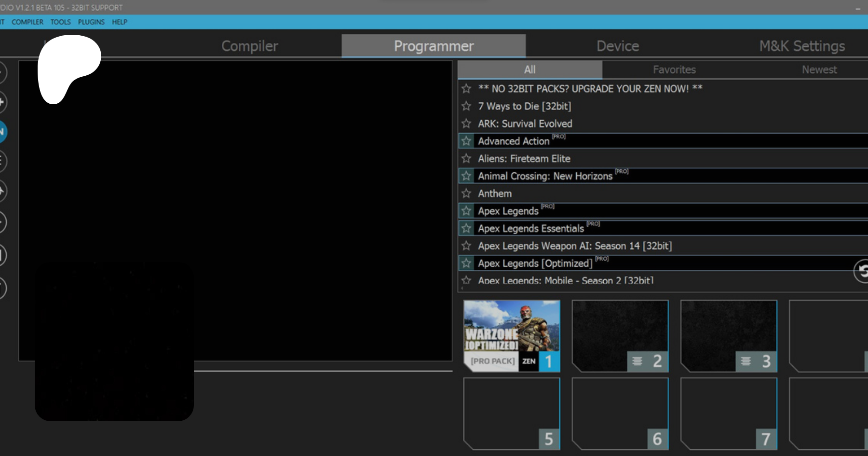This screenshot has width=868, height=456.
Task: Open the Compiler menu in the menu bar
Action: point(27,22)
